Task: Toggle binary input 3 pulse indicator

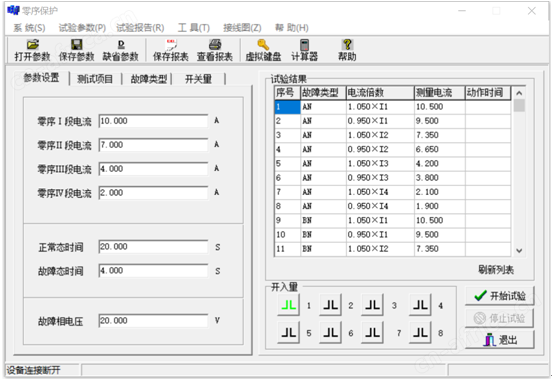Action: [x=372, y=305]
